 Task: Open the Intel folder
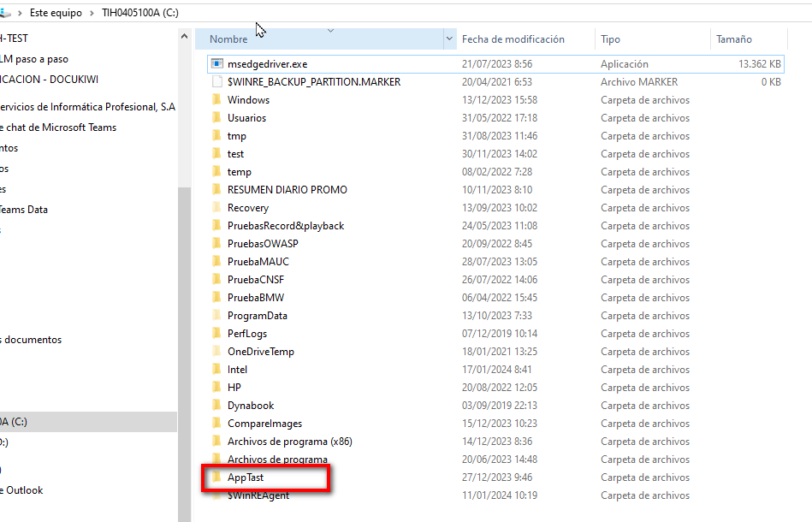coord(239,369)
